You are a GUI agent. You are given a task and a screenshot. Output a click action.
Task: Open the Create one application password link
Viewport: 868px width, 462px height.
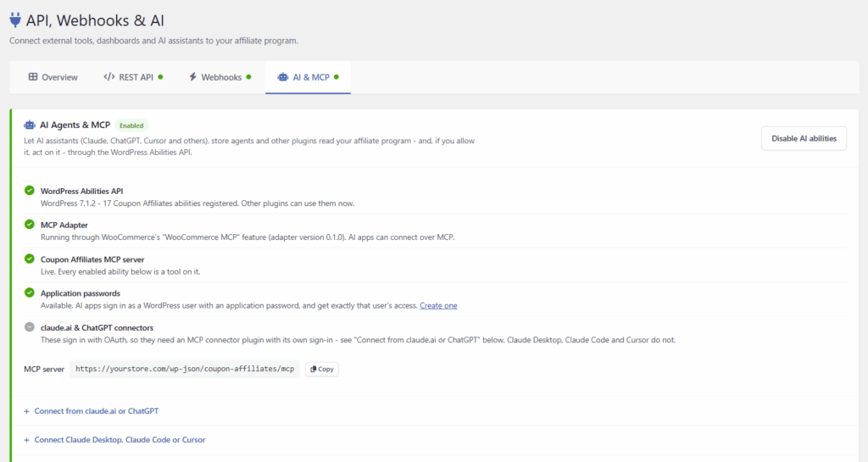pyautogui.click(x=438, y=305)
